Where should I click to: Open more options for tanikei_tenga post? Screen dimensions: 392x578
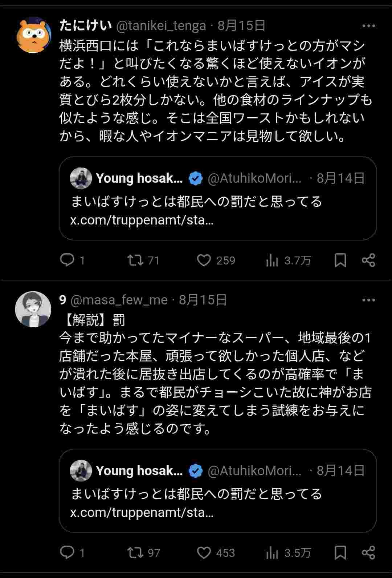[x=368, y=26]
